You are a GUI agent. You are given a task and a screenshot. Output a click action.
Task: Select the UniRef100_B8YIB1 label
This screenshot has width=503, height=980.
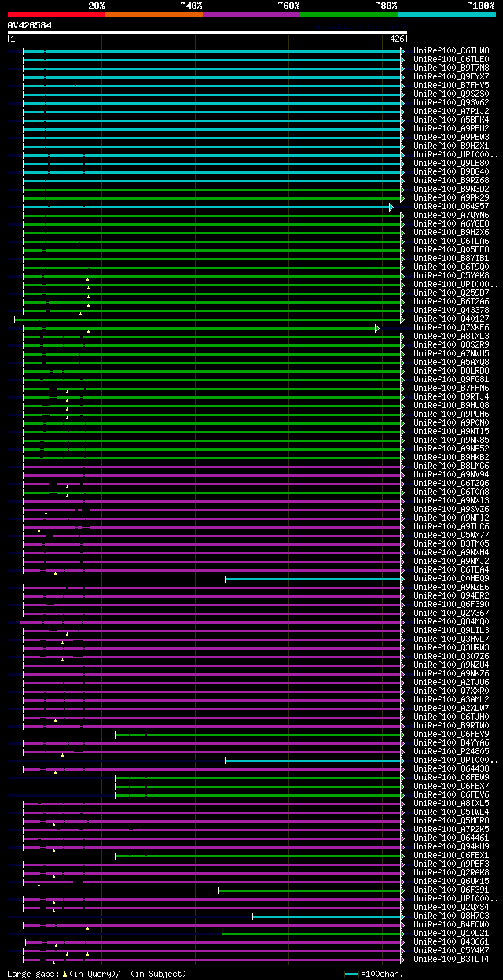[x=451, y=259]
